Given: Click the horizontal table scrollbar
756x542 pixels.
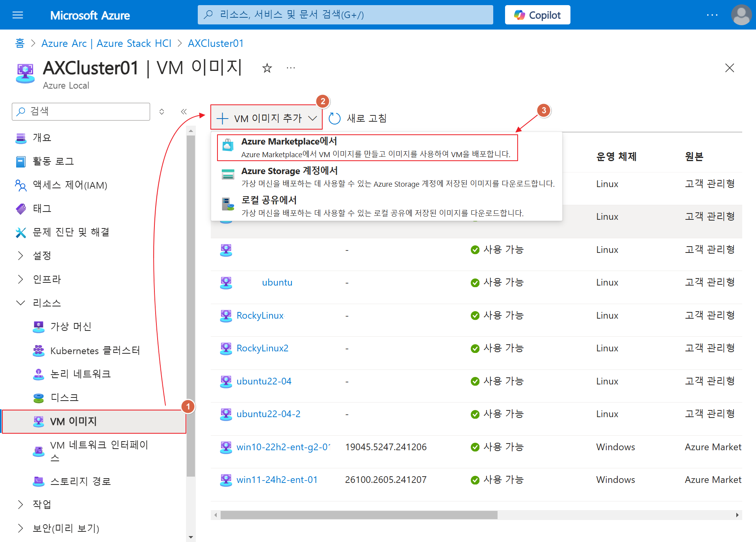Looking at the screenshot, I should coord(359,515).
